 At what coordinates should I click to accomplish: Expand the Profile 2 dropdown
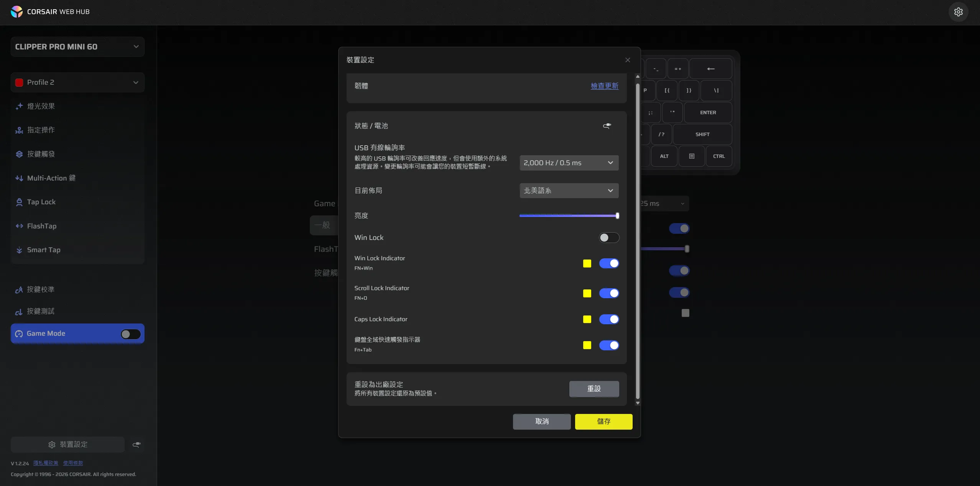click(x=77, y=82)
